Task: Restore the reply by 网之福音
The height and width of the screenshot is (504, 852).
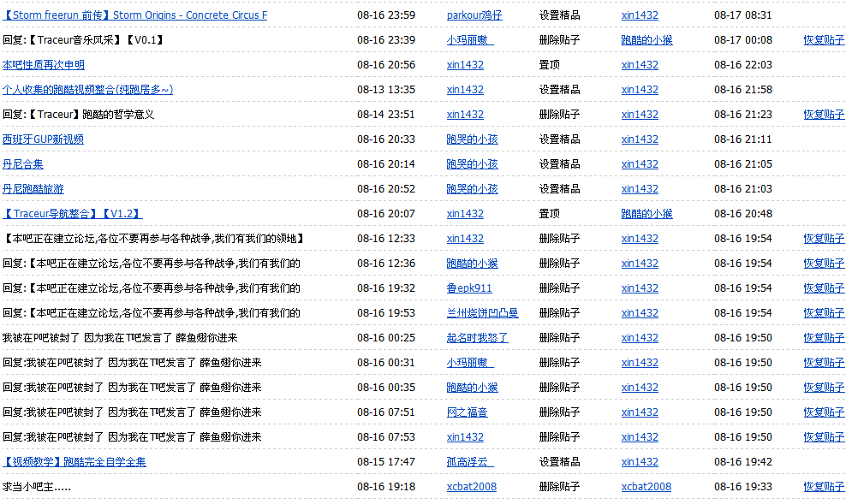Action: 824,412
